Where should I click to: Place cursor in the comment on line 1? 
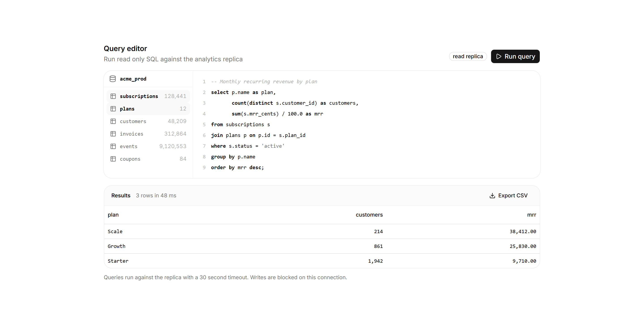pos(264,82)
